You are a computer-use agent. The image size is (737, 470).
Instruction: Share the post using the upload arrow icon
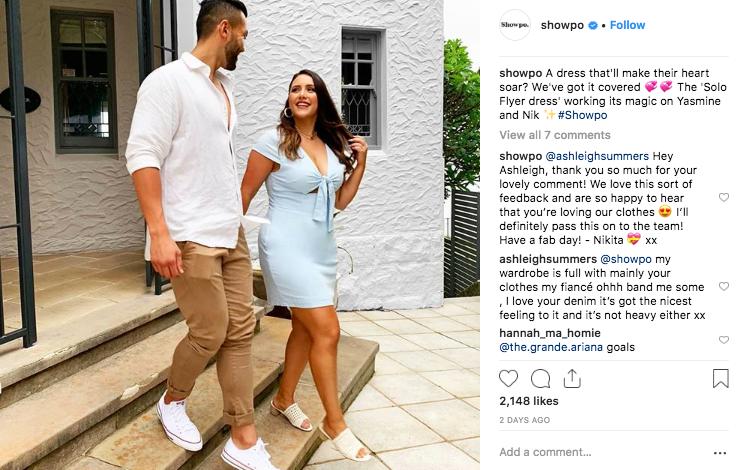(572, 378)
